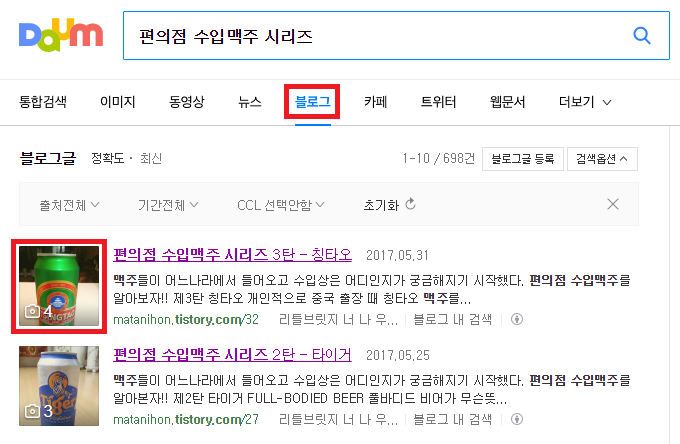The width and height of the screenshot is (680, 444).
Task: Expand the 출처전체 dropdown
Action: tap(69, 205)
